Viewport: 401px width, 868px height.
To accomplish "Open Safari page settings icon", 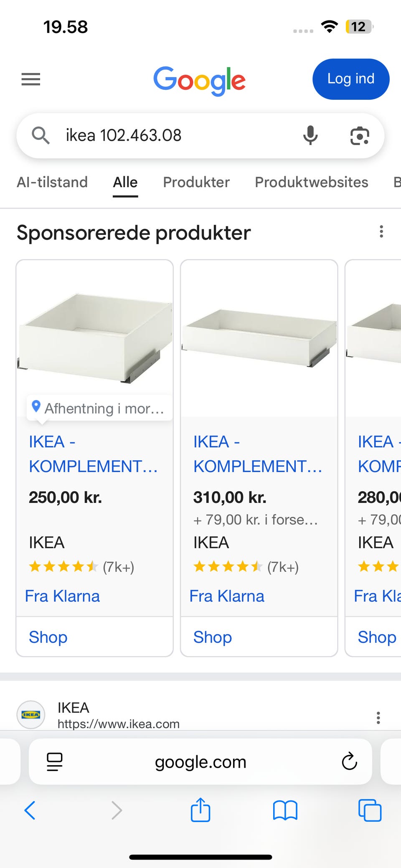I will pyautogui.click(x=55, y=761).
